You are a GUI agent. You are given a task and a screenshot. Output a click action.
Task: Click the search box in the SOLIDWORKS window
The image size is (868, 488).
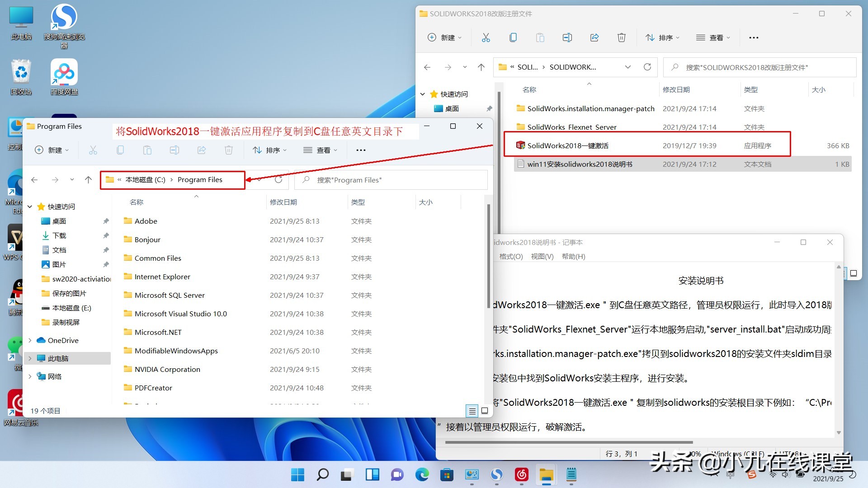click(759, 67)
